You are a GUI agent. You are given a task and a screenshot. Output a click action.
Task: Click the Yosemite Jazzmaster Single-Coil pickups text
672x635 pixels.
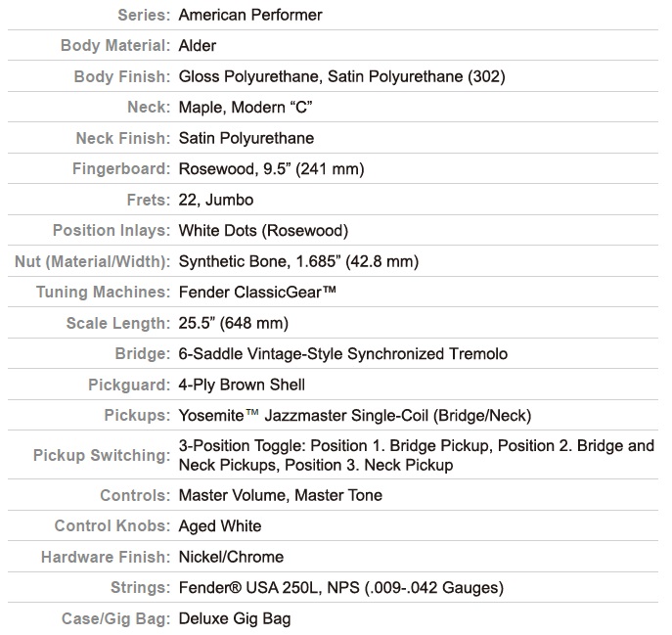coord(355,416)
